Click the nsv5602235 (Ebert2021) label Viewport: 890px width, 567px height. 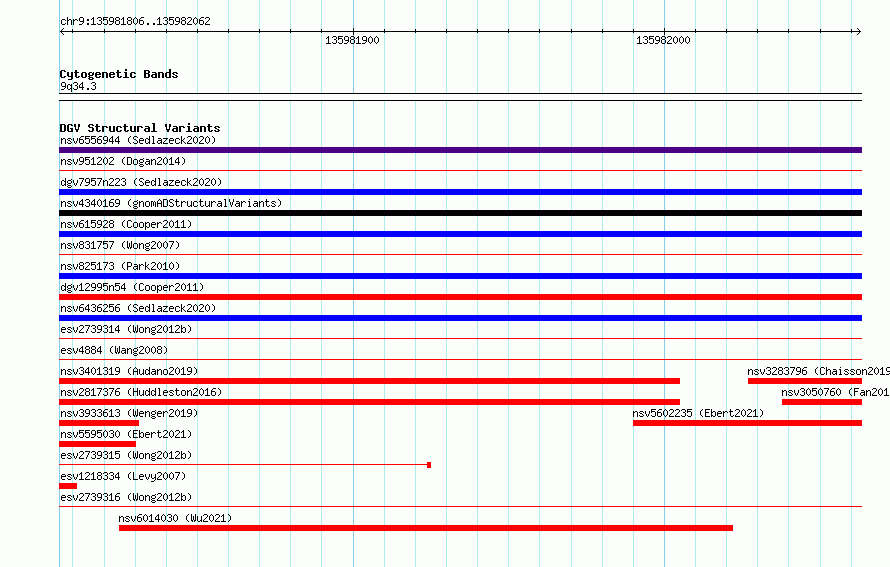pyautogui.click(x=698, y=413)
